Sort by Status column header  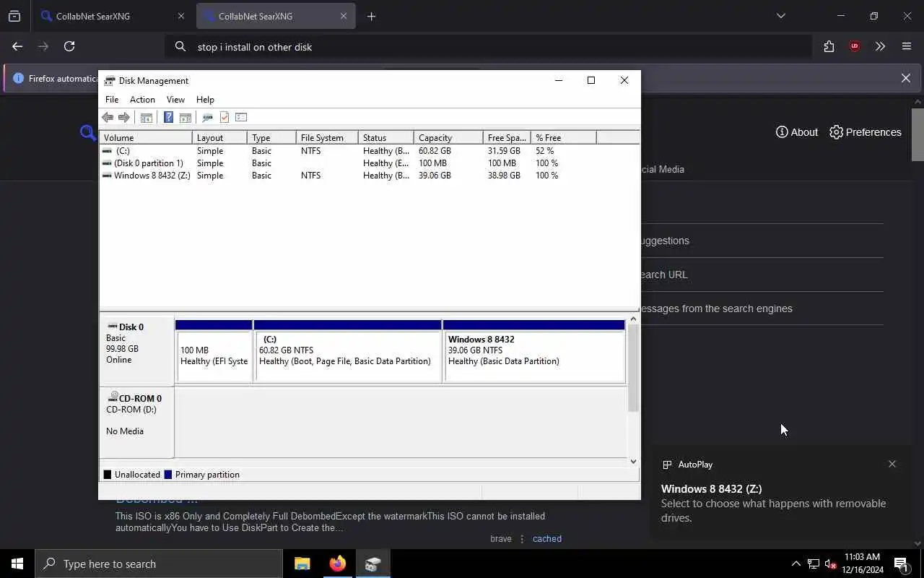(x=386, y=137)
